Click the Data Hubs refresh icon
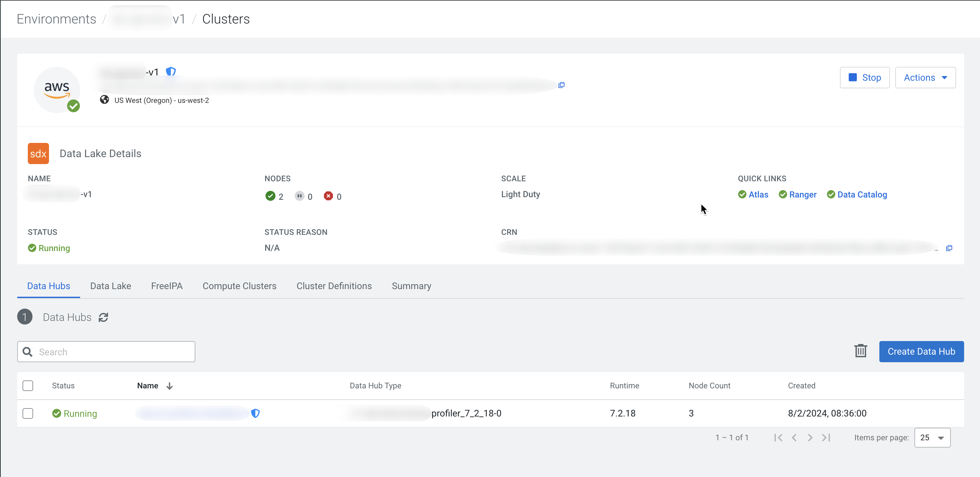The image size is (980, 477). click(103, 317)
